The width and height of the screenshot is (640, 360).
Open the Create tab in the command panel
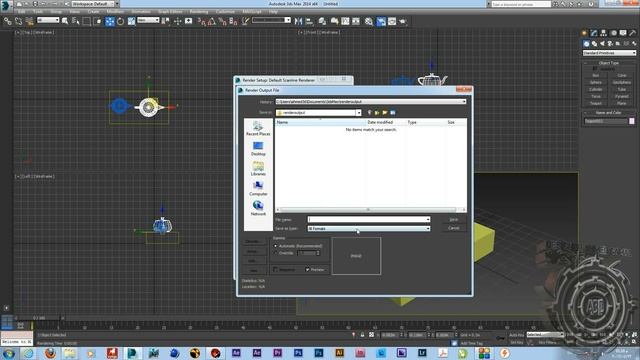coord(584,33)
